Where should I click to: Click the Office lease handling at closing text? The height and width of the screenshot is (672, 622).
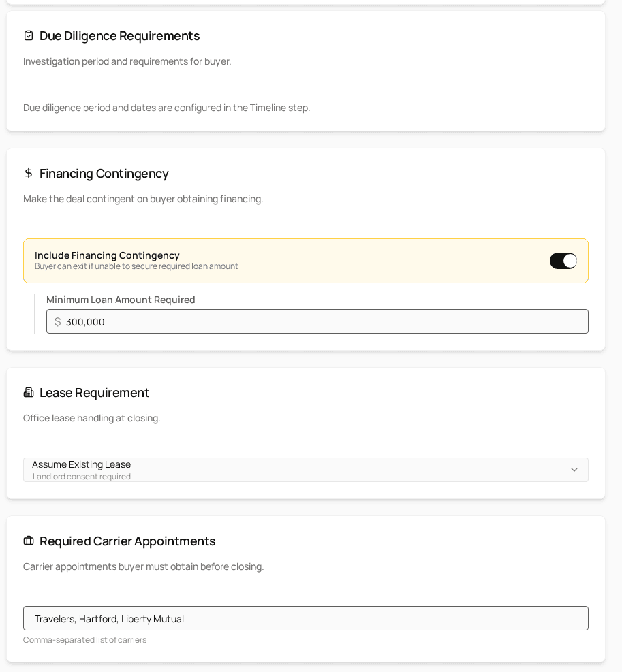92,418
